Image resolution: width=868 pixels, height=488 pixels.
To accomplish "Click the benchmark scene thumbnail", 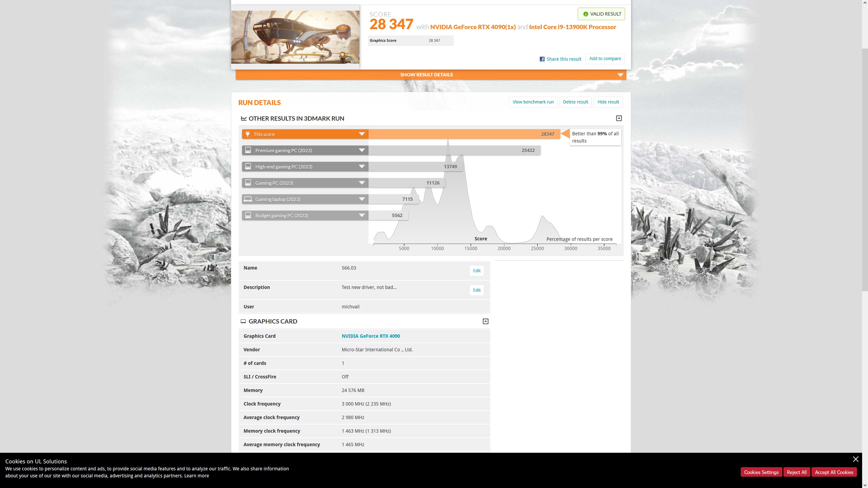I will click(x=295, y=37).
